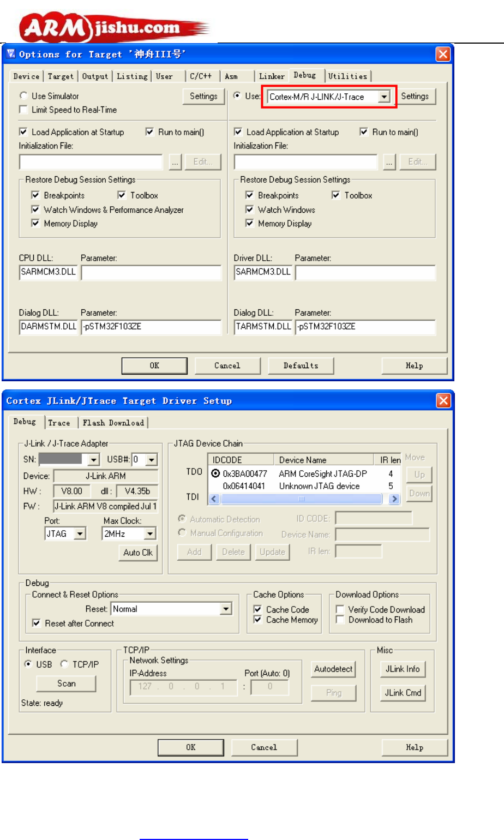Image resolution: width=504 pixels, height=840 pixels.
Task: Click the JLink Cmd button
Action: (x=403, y=693)
